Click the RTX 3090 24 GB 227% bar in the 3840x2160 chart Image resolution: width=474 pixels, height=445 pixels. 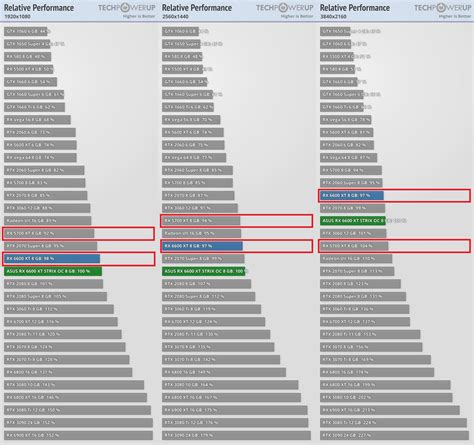[395, 435]
